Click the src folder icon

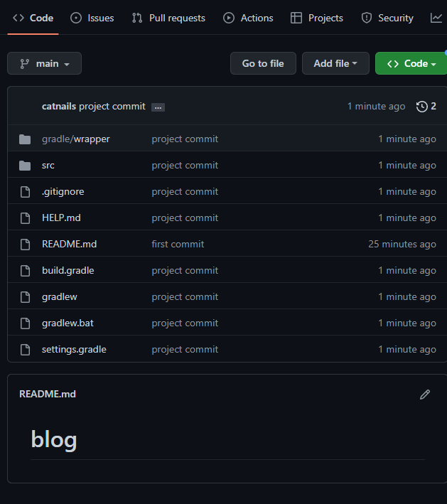(25, 166)
